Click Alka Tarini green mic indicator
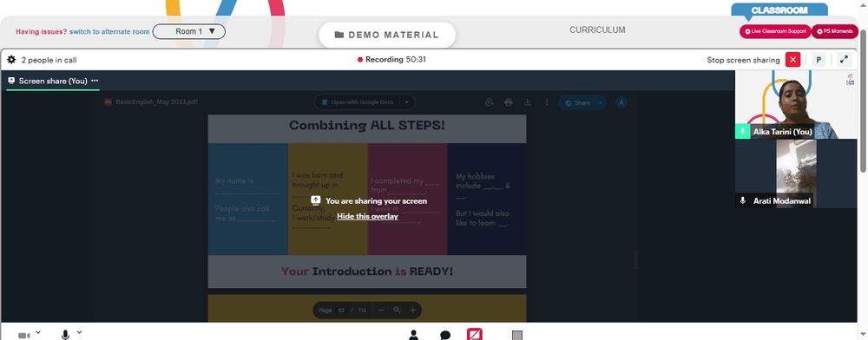868x340 pixels. [742, 132]
